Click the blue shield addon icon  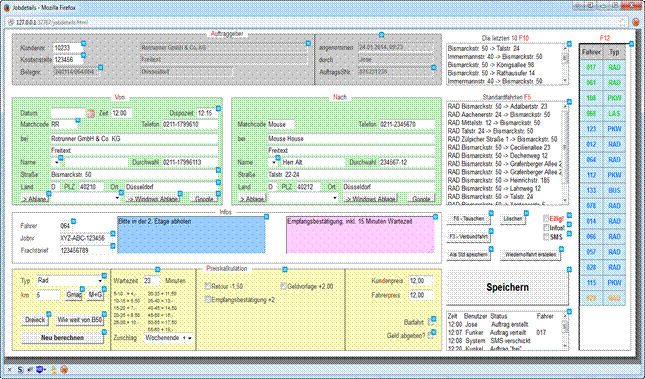[x=40, y=370]
